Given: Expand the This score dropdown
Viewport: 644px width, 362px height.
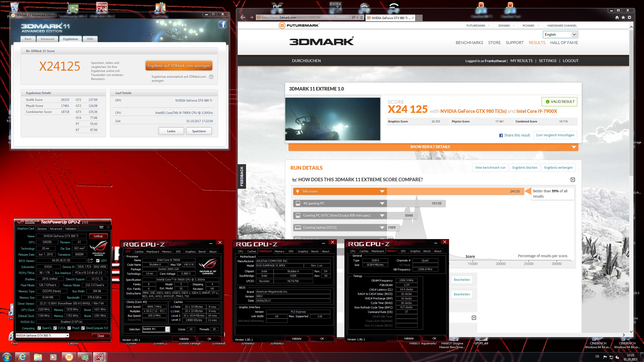Looking at the screenshot, I should tap(382, 191).
